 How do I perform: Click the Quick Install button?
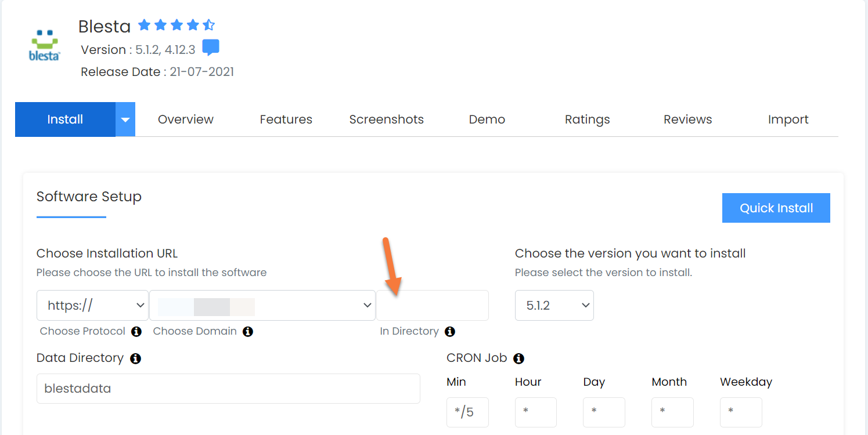point(776,208)
